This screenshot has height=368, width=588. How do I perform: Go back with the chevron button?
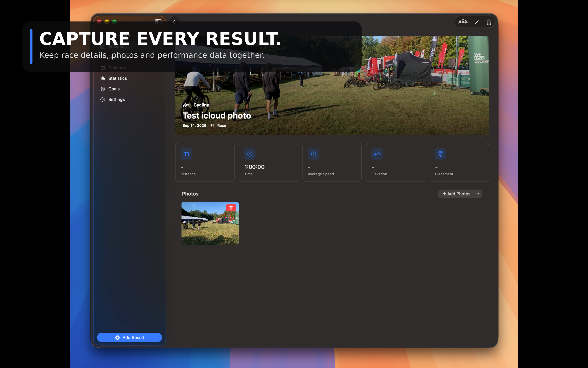click(174, 22)
